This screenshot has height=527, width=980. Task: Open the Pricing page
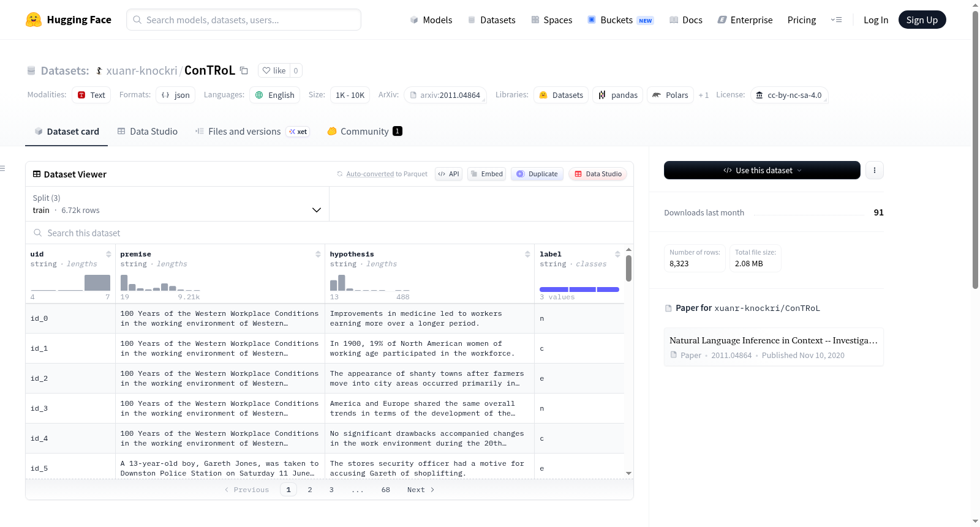(802, 20)
